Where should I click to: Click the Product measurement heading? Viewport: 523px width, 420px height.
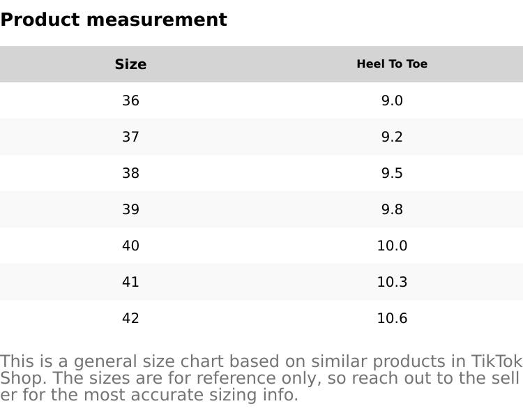coord(114,20)
